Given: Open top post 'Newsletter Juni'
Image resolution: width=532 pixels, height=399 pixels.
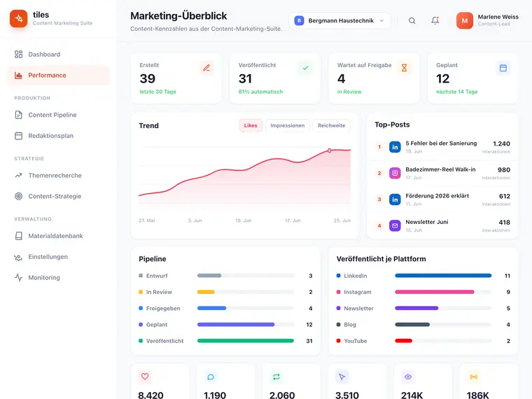Looking at the screenshot, I should tap(442, 225).
